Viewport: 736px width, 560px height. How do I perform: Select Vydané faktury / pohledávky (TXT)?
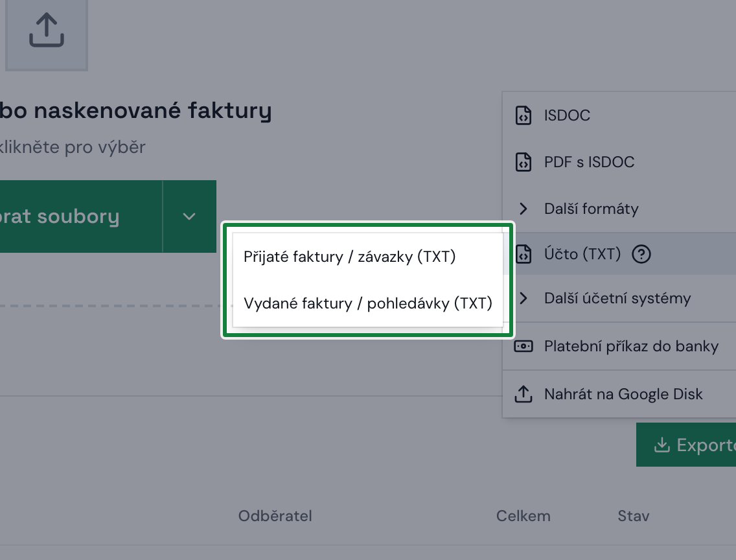(x=367, y=303)
